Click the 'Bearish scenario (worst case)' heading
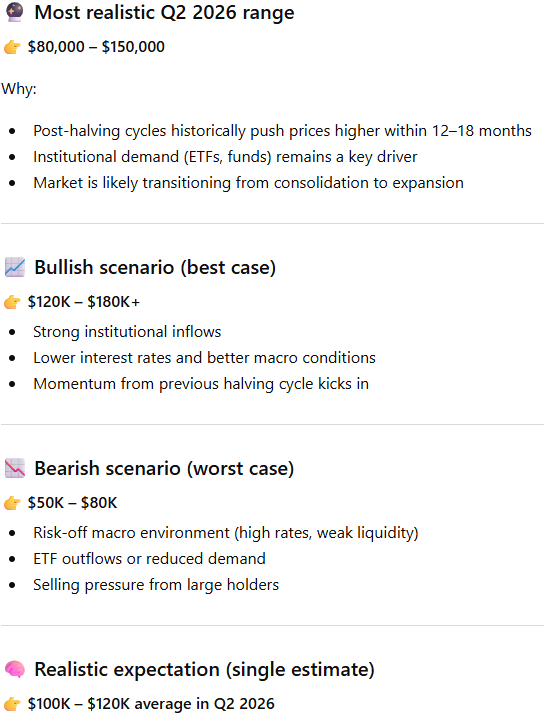 tap(164, 468)
